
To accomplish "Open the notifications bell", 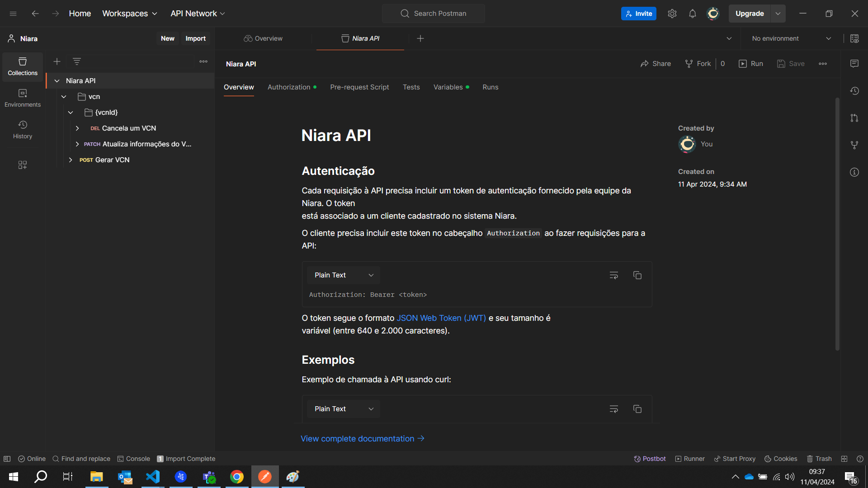I will (693, 14).
